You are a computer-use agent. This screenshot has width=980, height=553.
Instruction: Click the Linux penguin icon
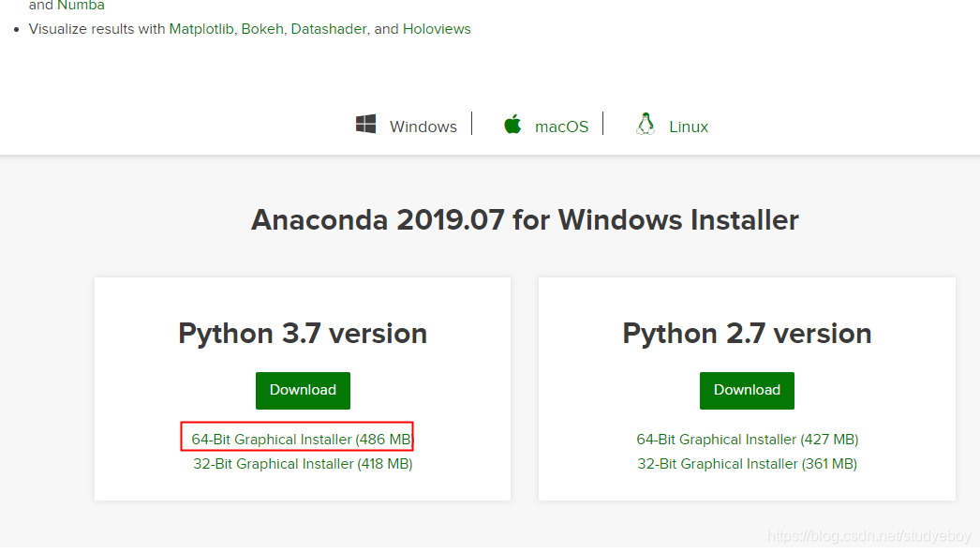point(645,124)
